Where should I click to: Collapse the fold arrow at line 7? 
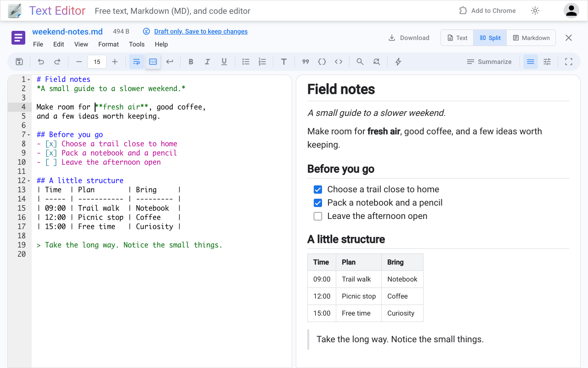coord(29,135)
